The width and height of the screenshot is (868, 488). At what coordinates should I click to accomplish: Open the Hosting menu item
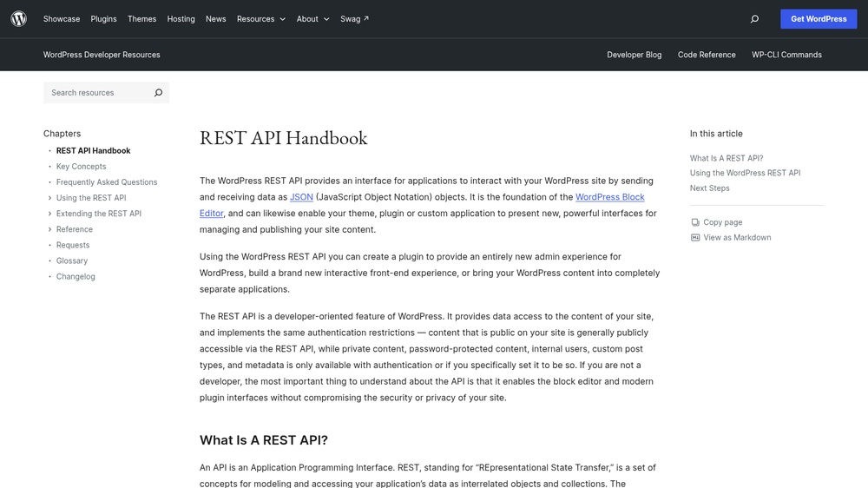point(181,19)
